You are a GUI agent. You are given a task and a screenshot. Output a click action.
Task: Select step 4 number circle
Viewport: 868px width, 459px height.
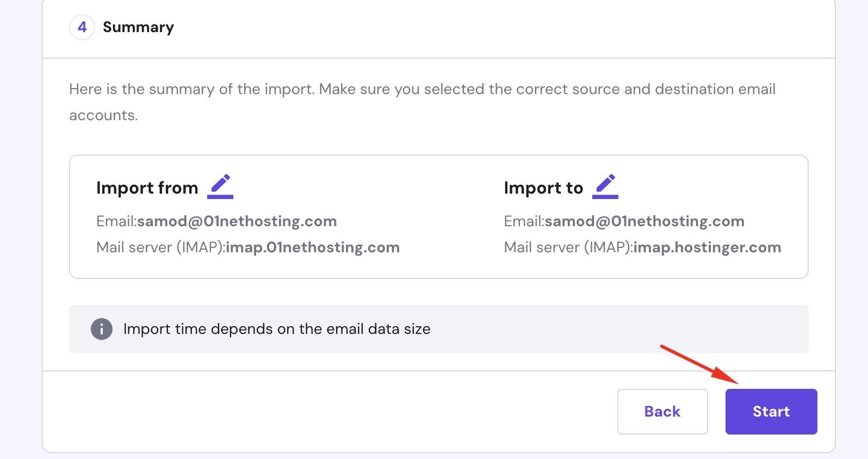pos(82,27)
